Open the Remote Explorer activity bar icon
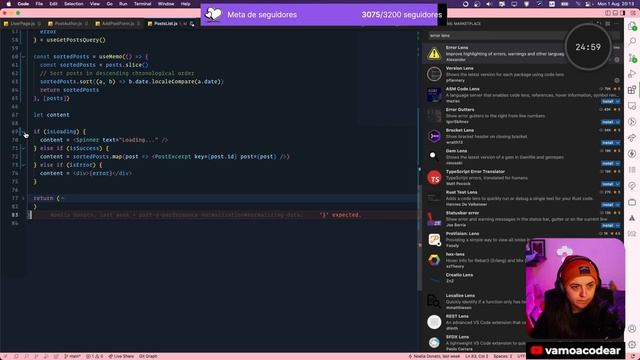The image size is (640, 360). click(632, 106)
